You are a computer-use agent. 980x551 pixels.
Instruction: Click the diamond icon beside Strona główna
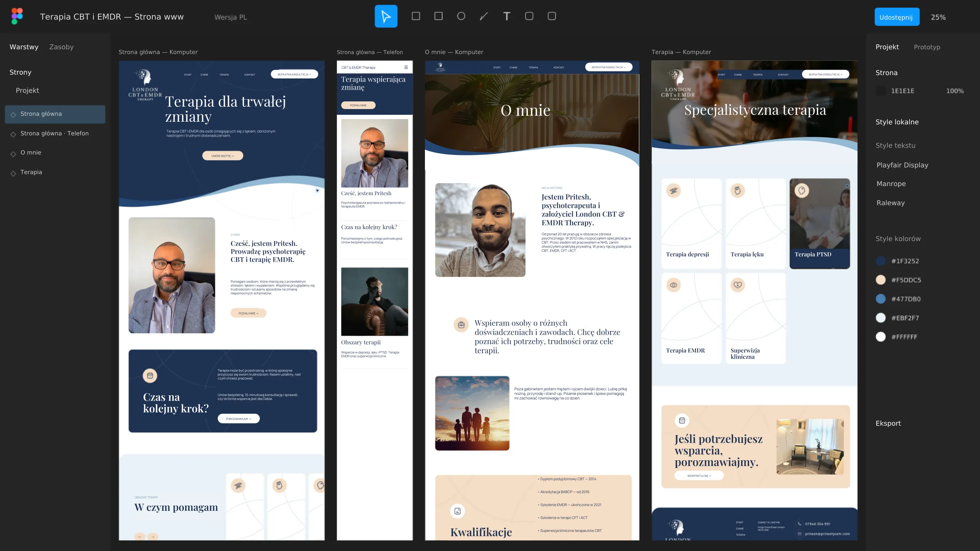coord(13,114)
